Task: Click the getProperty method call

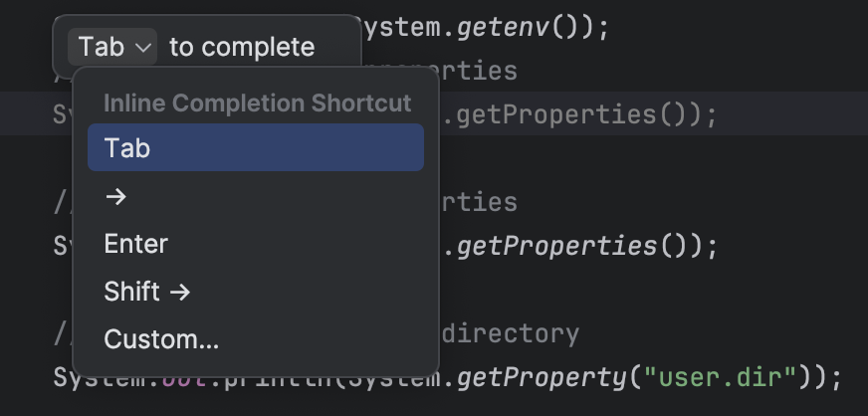Action: 543,378
